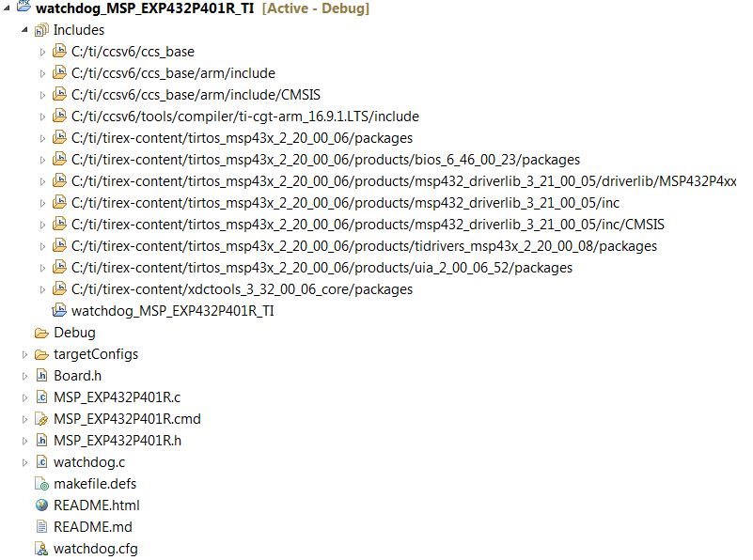Click the include folder icon for C:/ti/ccsv6/ccs_base

(59, 51)
